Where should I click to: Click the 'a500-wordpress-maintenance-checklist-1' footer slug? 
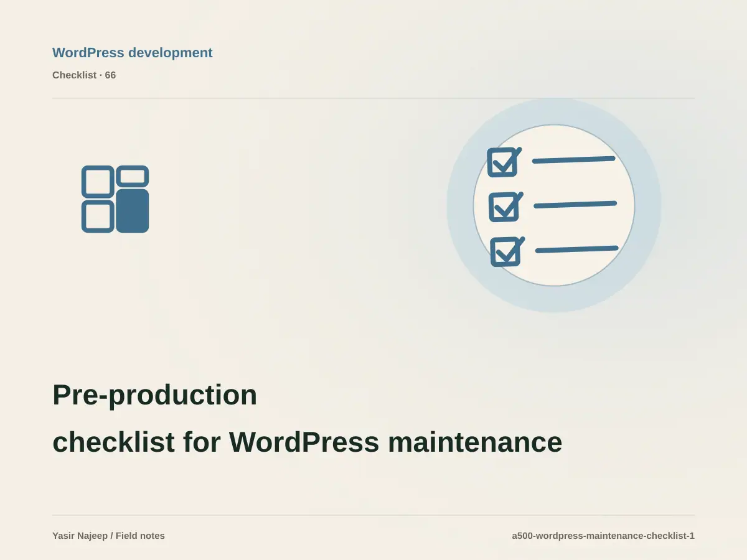(603, 536)
